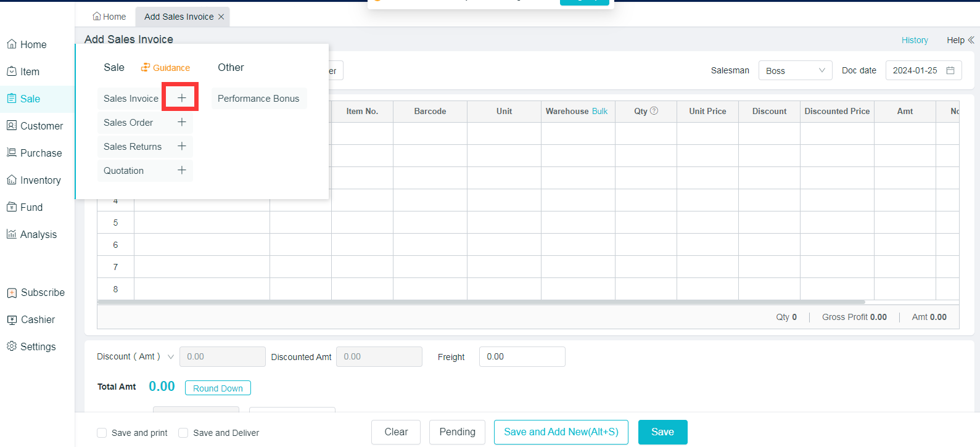
Task: Tick the Save and Deliver checkbox
Action: [183, 433]
